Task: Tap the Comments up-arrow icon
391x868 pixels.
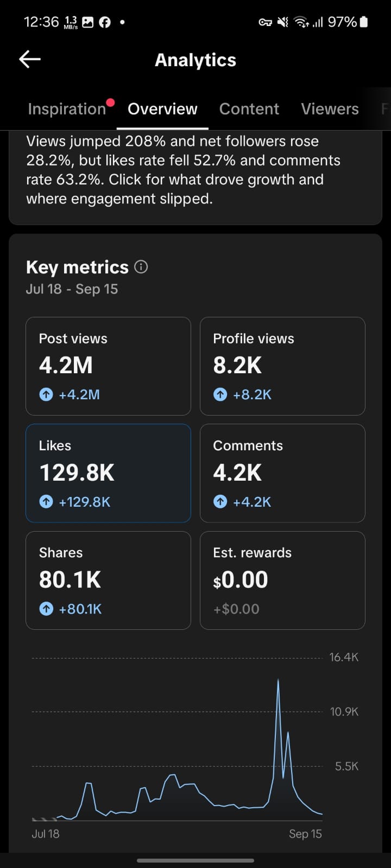Action: 220,502
